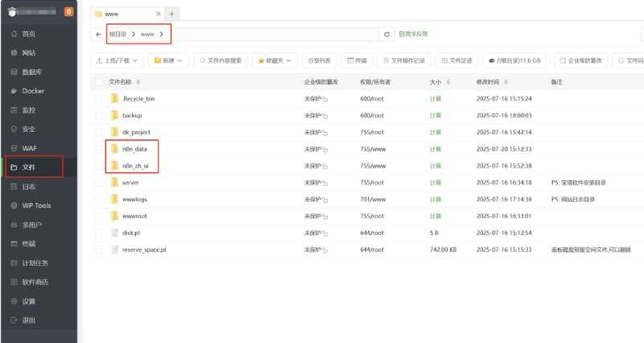This screenshot has height=343, width=644.
Task: Sort by 大小 using header arrows
Action: (x=448, y=82)
